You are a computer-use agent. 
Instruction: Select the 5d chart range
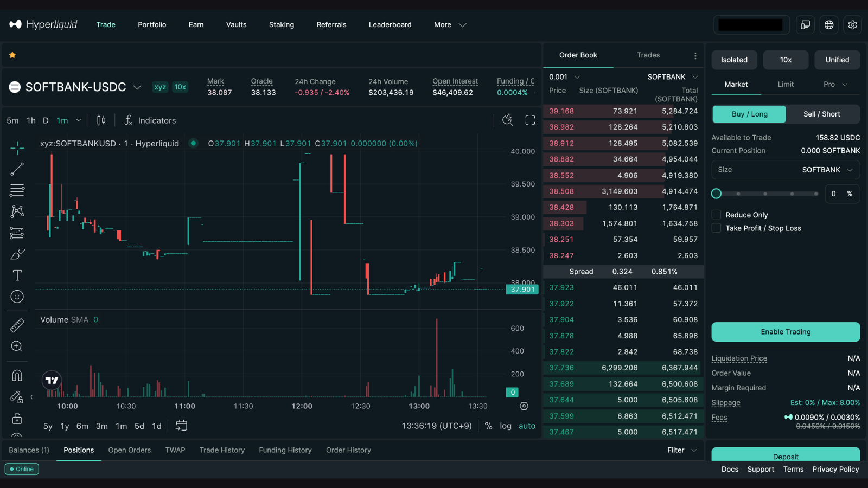(139, 426)
